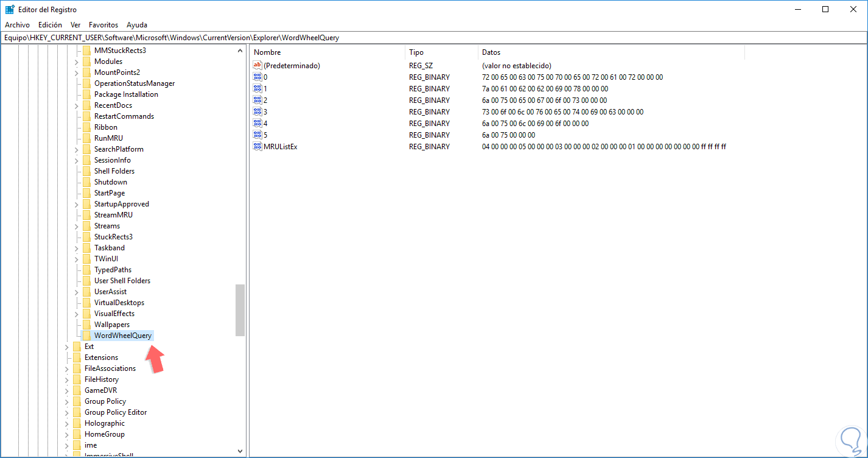This screenshot has height=458, width=868.
Task: Select the Holographic key label
Action: pyautogui.click(x=105, y=423)
